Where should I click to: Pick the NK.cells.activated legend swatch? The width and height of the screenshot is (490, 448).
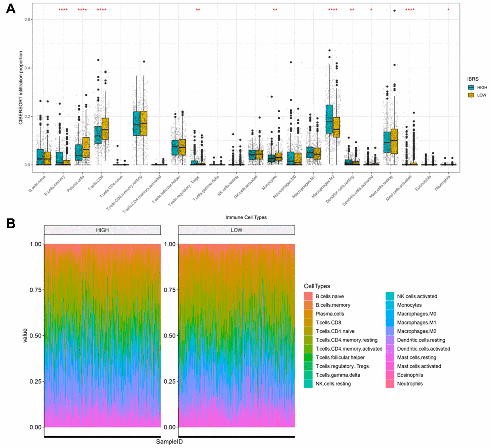[x=390, y=296]
